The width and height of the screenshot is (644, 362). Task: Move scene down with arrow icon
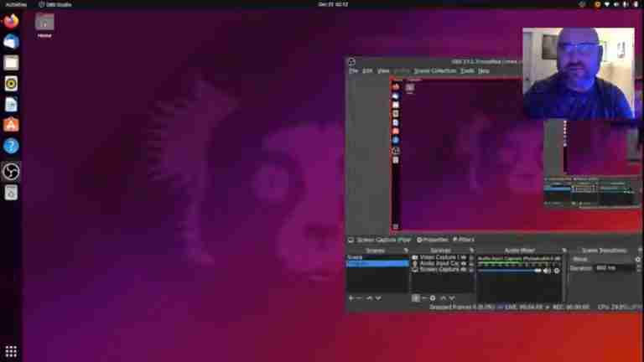(378, 298)
